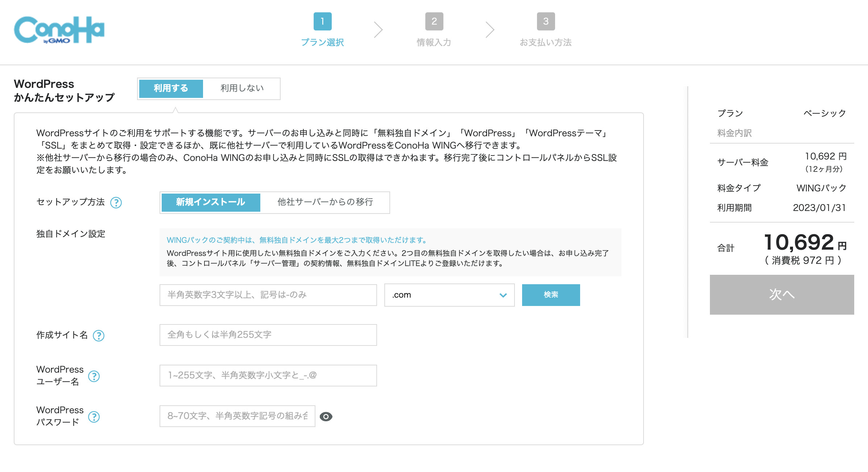This screenshot has height=472, width=868.
Task: Select step 1 プラン選択 icon
Action: tap(322, 21)
